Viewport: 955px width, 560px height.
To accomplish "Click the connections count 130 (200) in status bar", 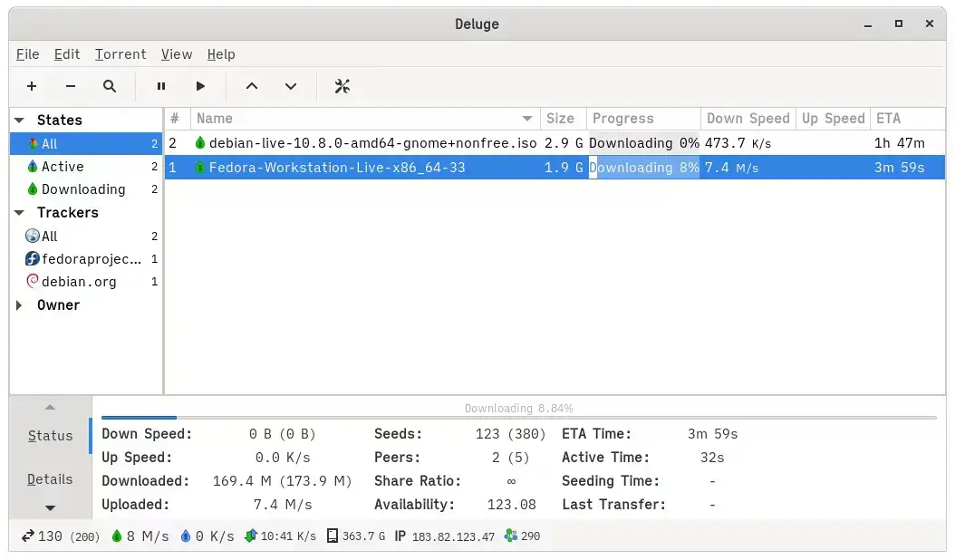I will (x=61, y=536).
